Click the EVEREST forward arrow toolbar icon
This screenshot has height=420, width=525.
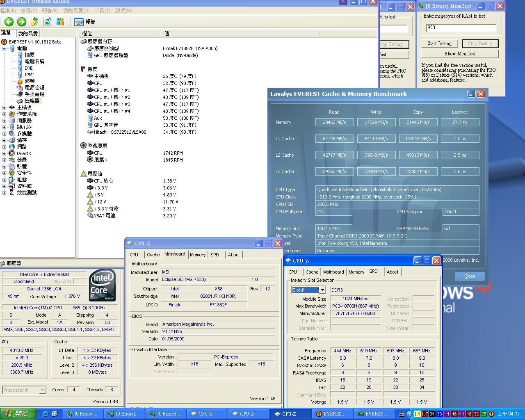tap(22, 22)
